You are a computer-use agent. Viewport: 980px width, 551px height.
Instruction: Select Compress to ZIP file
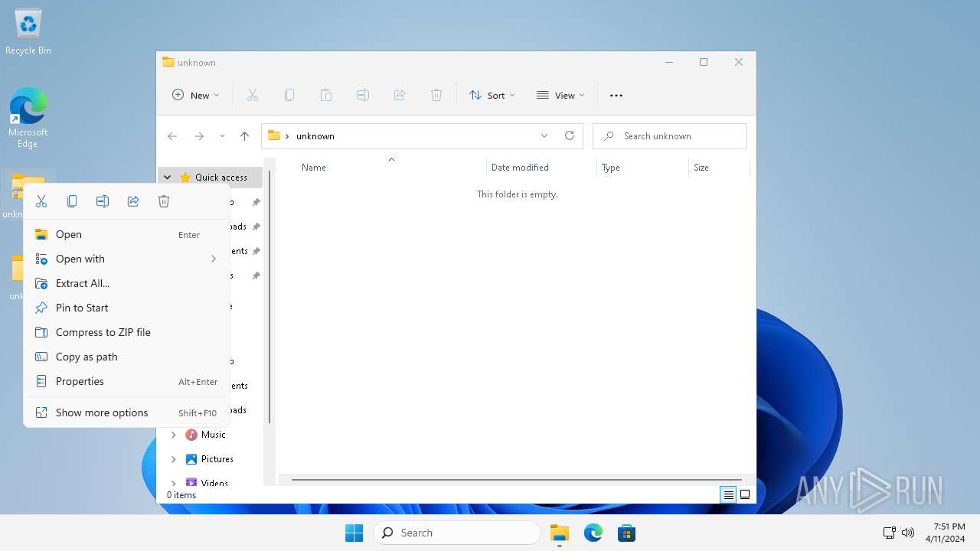[126, 332]
